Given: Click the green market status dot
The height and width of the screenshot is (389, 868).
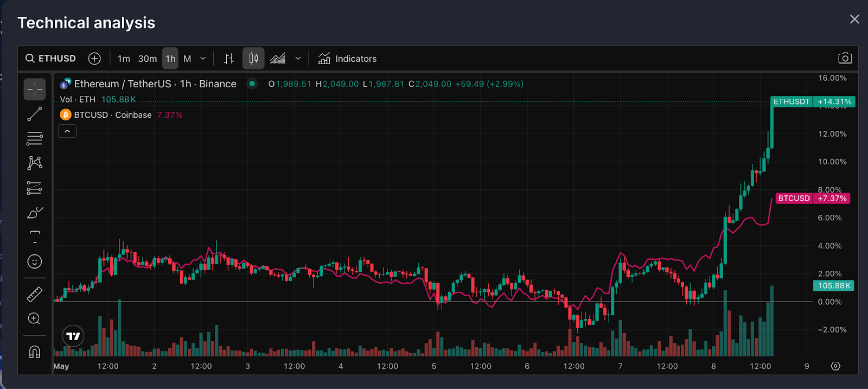Looking at the screenshot, I should pyautogui.click(x=252, y=84).
